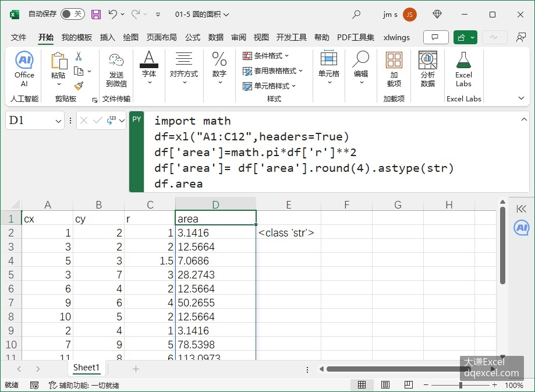Open the Font (字体) group

[149, 68]
